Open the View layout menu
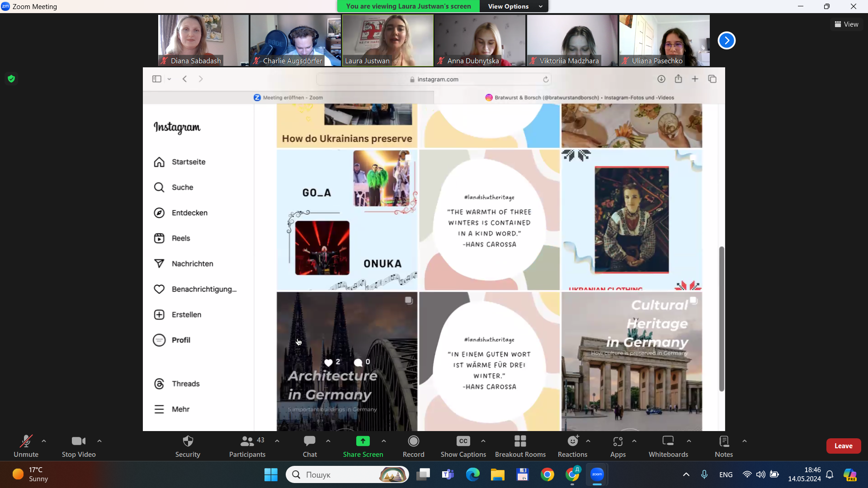868x488 pixels. (x=846, y=24)
